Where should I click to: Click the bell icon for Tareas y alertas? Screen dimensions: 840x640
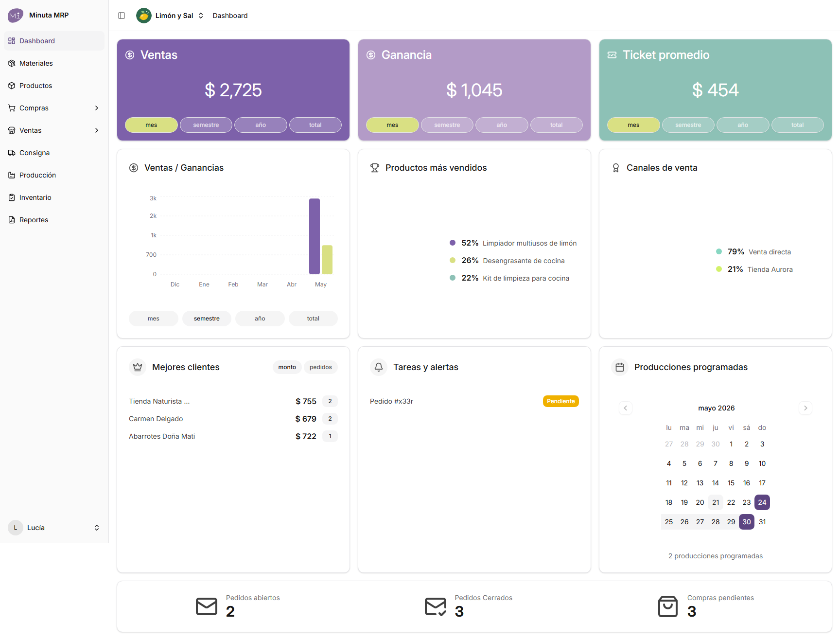(379, 367)
